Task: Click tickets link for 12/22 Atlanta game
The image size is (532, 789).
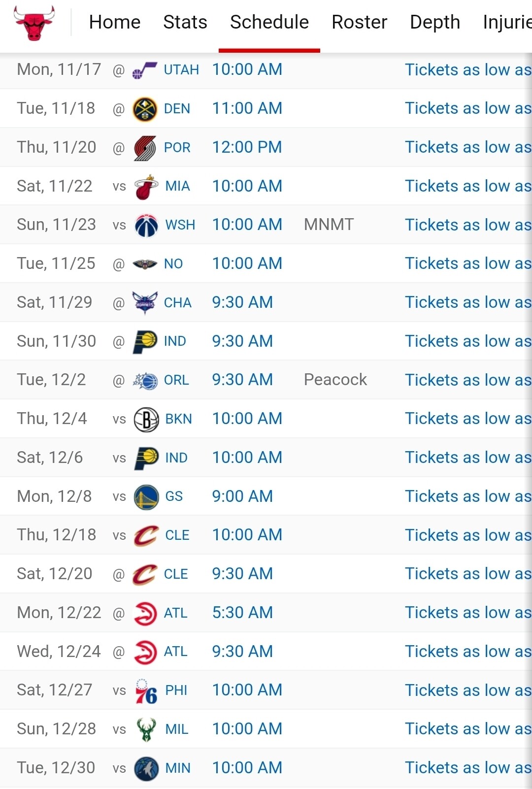Action: coord(468,613)
